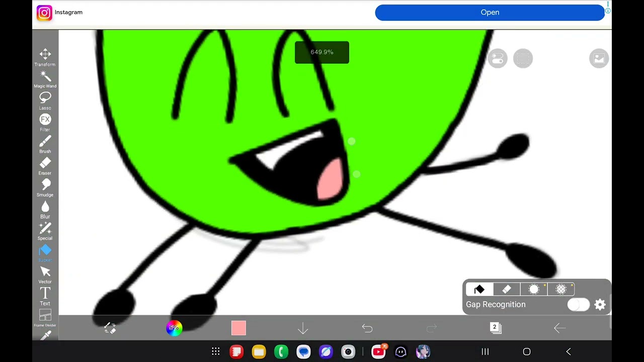The image size is (644, 362).
Task: Open YouTube app with 76 badge
Action: (x=379, y=351)
